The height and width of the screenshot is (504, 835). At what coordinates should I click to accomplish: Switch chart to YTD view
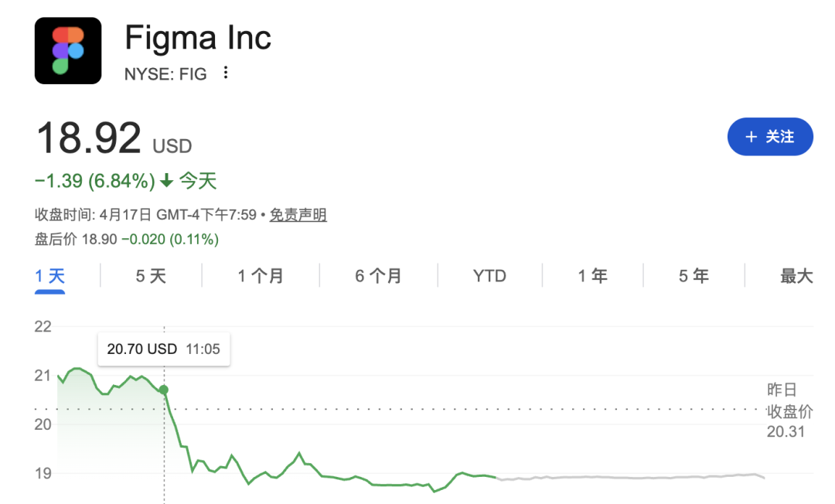[x=489, y=276]
